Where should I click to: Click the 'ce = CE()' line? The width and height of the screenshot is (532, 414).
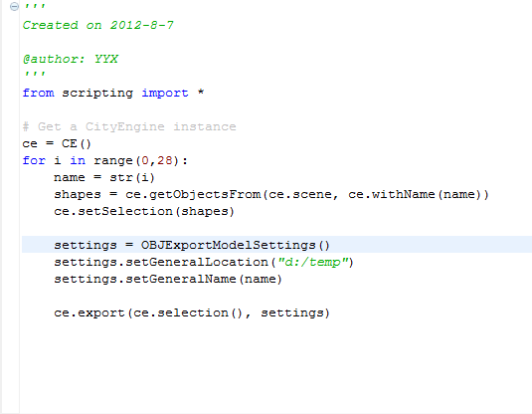pos(57,143)
